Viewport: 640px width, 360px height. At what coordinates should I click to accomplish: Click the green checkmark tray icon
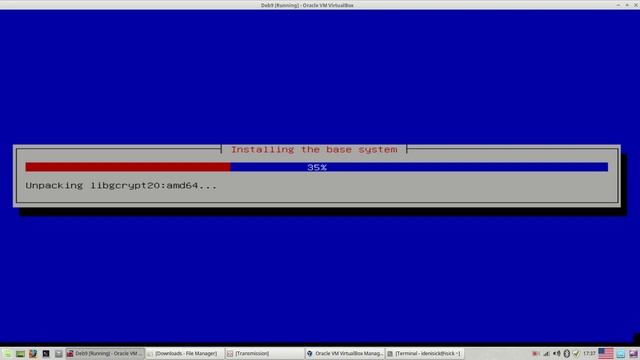click(576, 353)
